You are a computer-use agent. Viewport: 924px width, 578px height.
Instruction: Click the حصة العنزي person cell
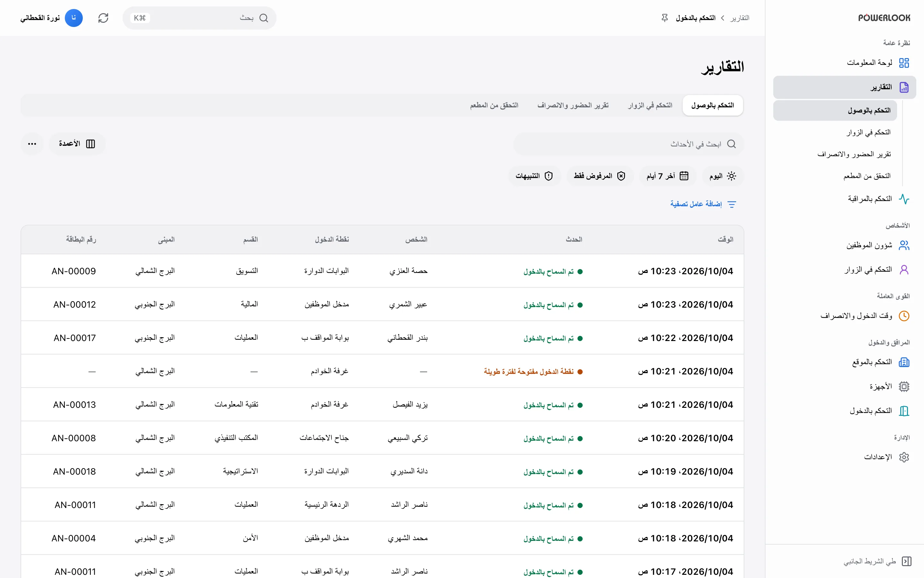tap(408, 271)
